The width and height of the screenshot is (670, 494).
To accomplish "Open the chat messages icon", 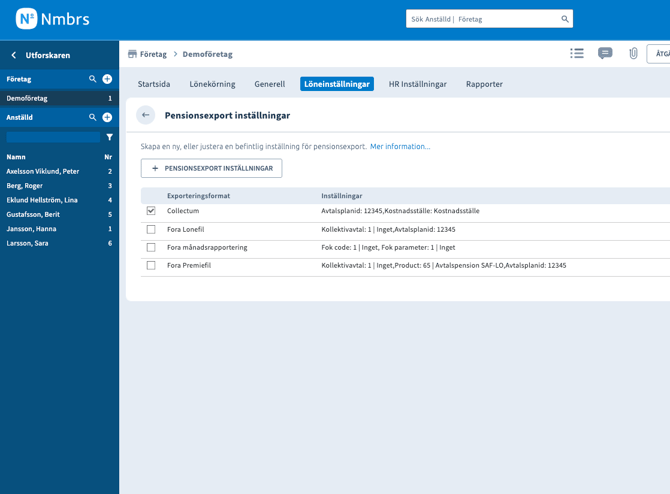I will (x=605, y=54).
